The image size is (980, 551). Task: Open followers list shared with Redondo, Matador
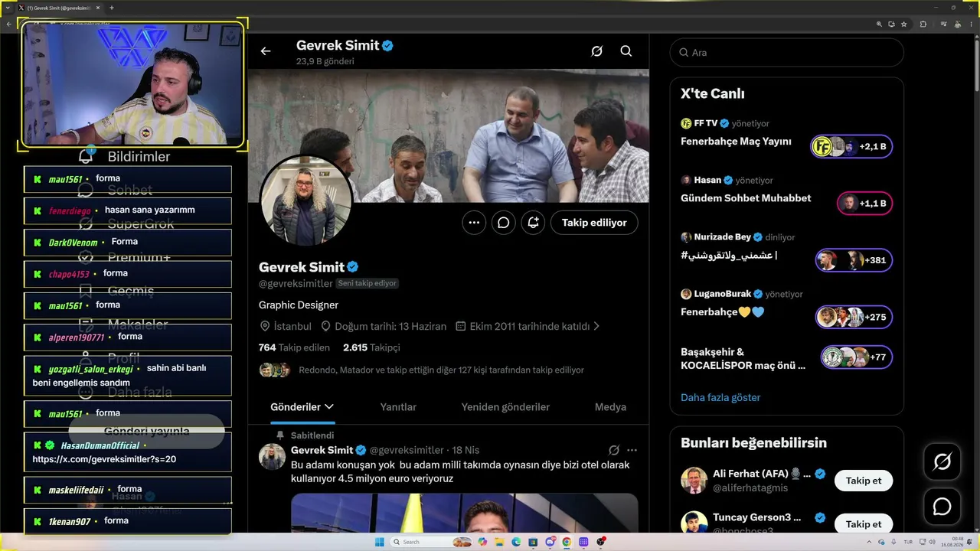pyautogui.click(x=441, y=370)
